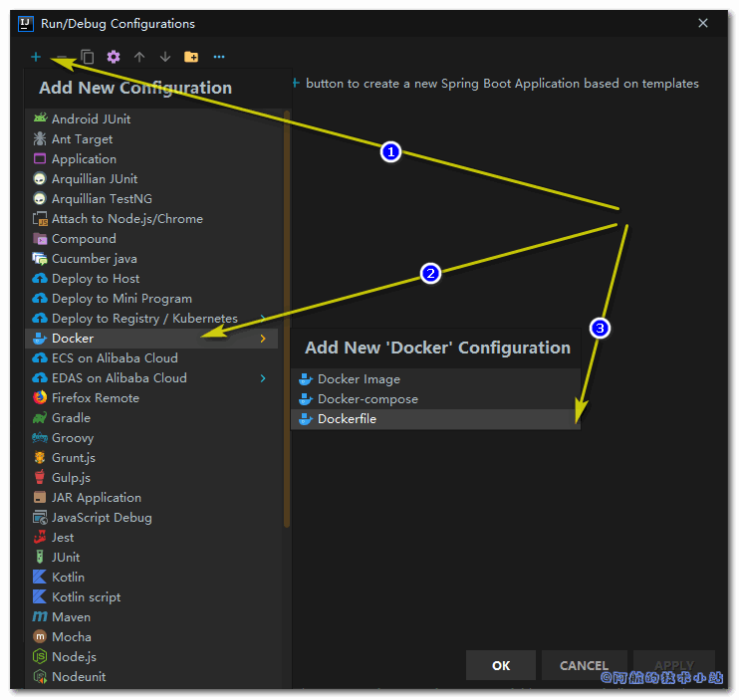Click the Create New Folder icon

191,57
